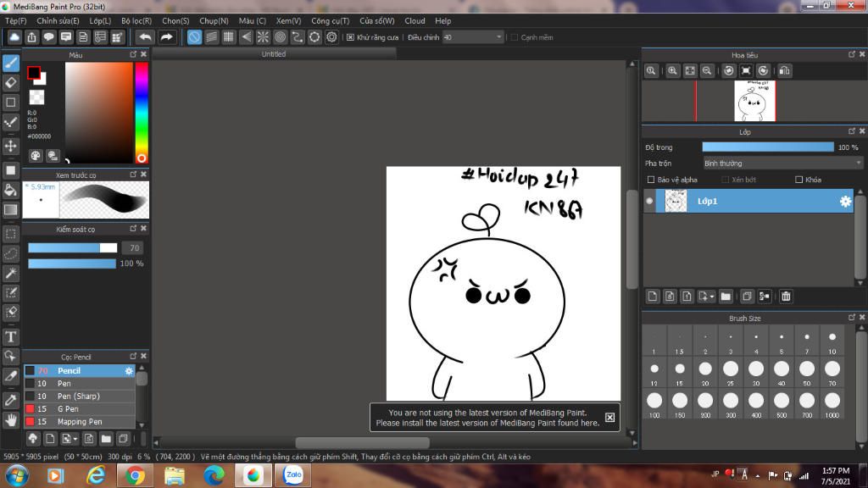The width and height of the screenshot is (868, 488).
Task: Select the Move tool
Action: [11, 146]
